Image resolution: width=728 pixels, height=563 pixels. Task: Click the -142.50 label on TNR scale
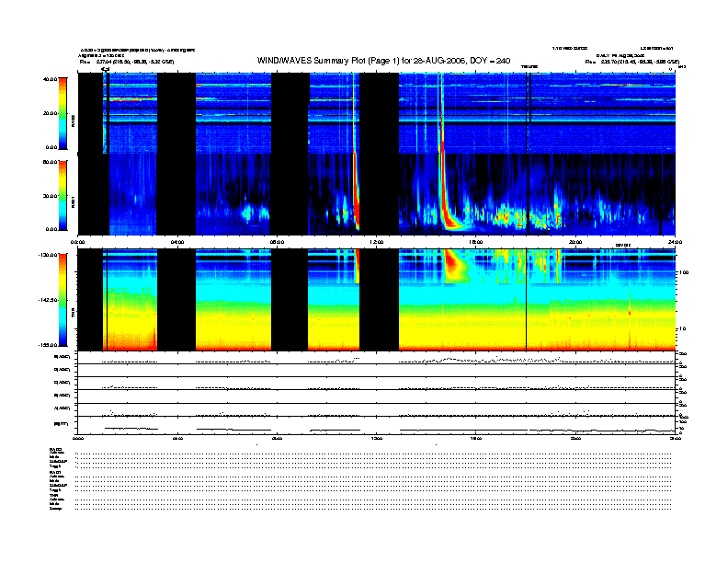pyautogui.click(x=48, y=300)
